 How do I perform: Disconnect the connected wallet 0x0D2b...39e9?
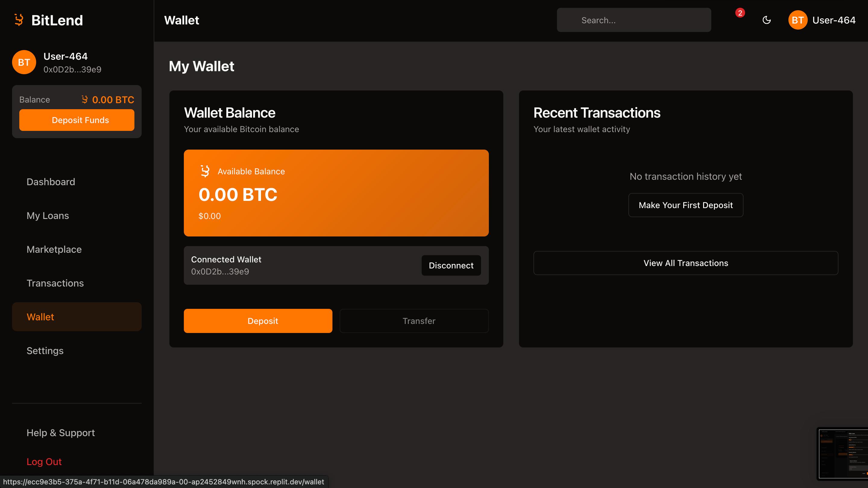pos(451,265)
